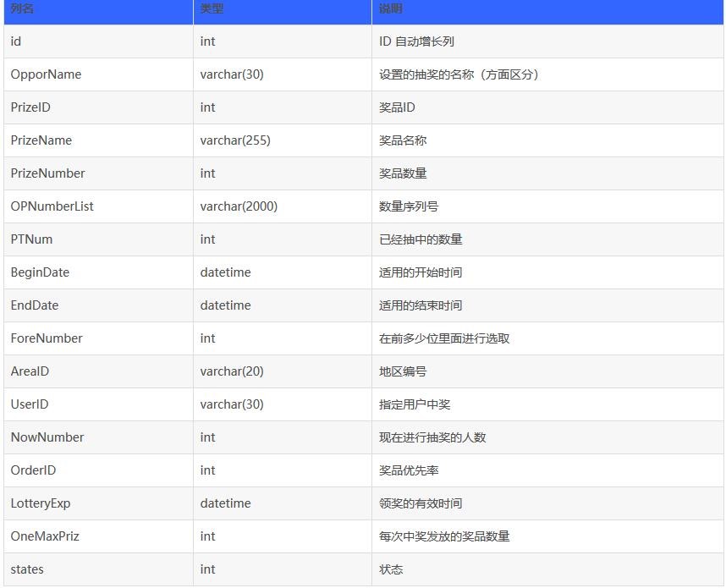
Task: Select the OrderID column name
Action: [x=33, y=470]
